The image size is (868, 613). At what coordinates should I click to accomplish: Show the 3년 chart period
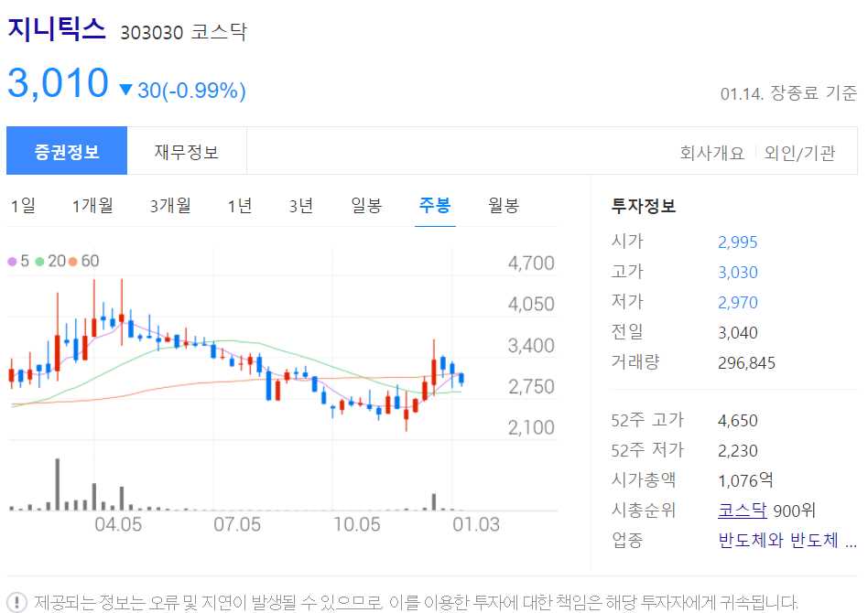coord(301,206)
